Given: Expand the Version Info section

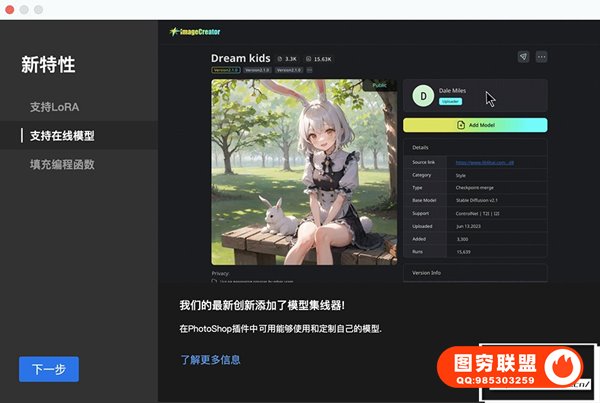Looking at the screenshot, I should point(475,272).
